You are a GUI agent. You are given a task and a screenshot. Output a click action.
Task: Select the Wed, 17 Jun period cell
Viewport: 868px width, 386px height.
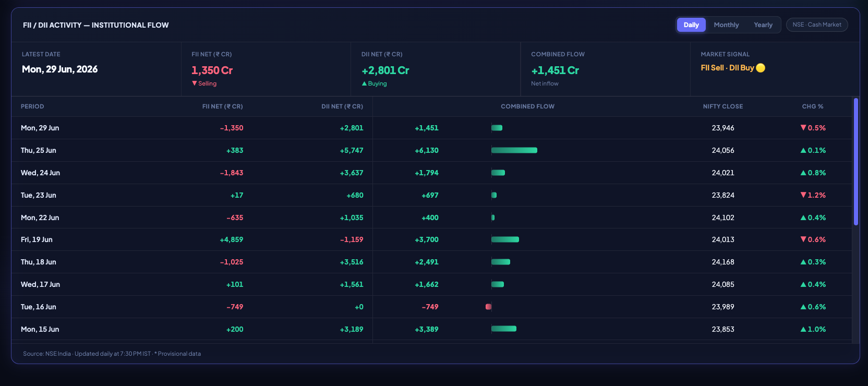click(41, 284)
